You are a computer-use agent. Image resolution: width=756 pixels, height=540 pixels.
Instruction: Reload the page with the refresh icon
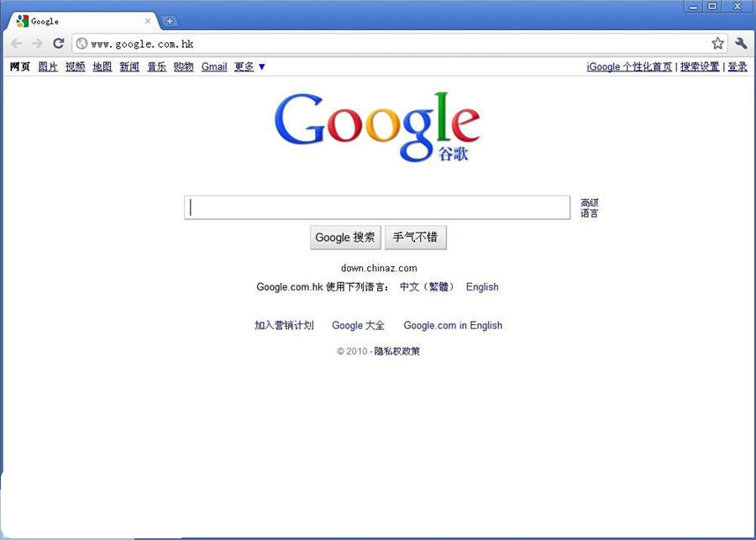click(x=58, y=44)
